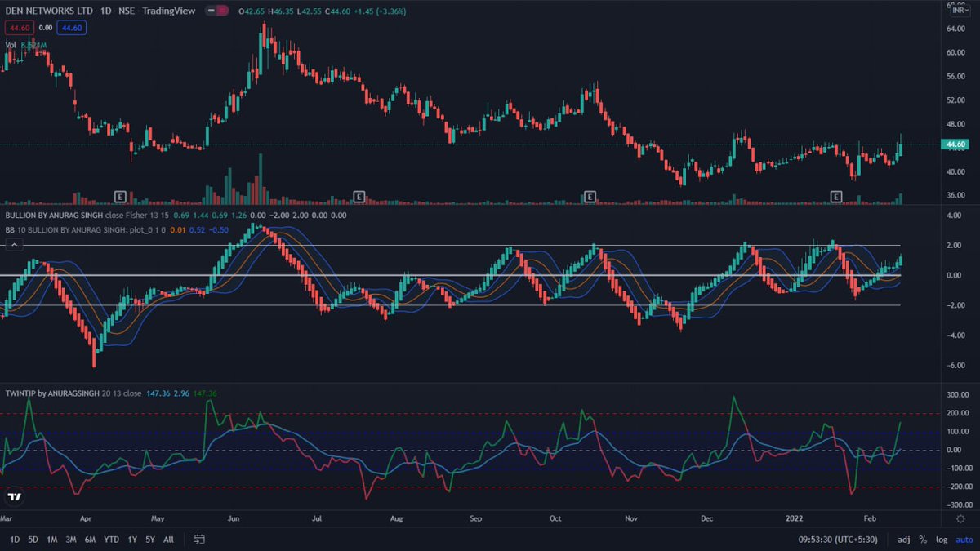The width and height of the screenshot is (980, 551).
Task: Select the TWINTIP by ANURAGSINGH legend
Action: tap(51, 393)
